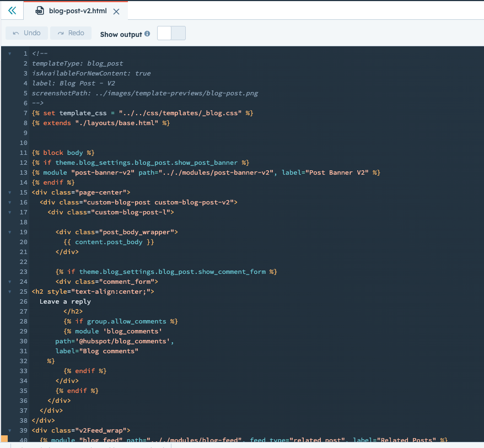The image size is (484, 448).
Task: Open the Show output info tooltip icon
Action: pos(147,34)
